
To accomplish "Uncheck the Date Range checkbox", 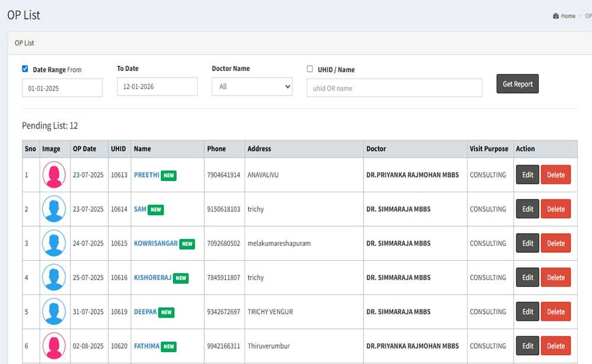I will 25,69.
